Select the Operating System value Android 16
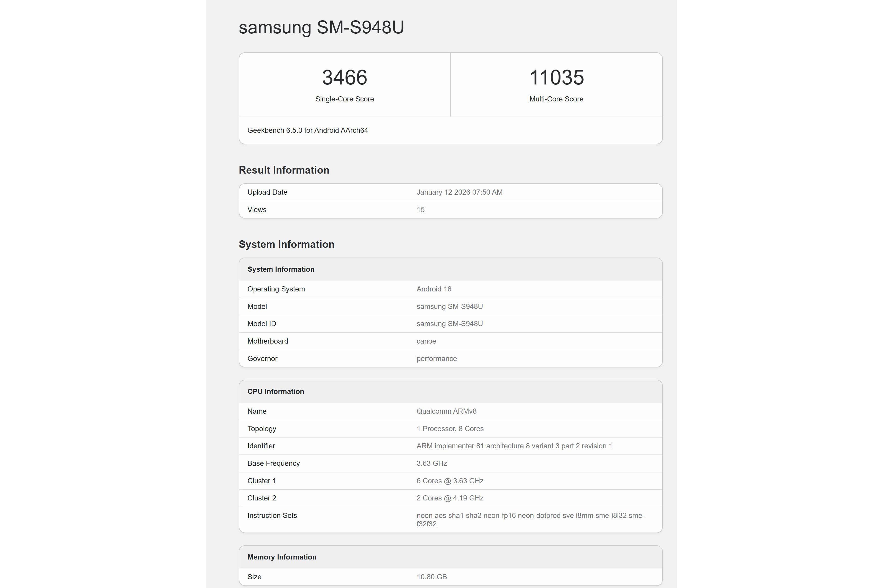This screenshot has height=588, width=883. 434,289
